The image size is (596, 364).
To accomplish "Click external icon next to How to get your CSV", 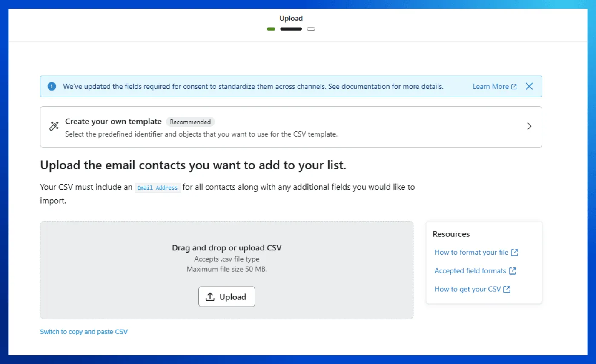I will point(507,289).
